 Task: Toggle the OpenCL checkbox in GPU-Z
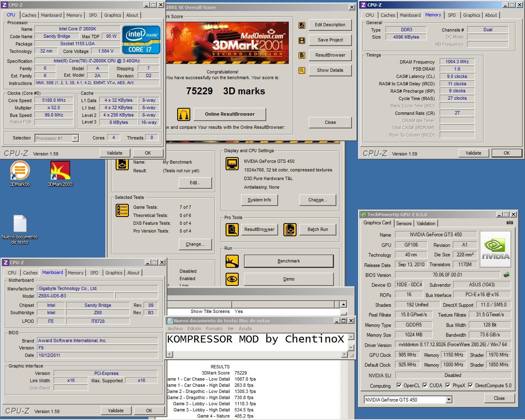(399, 385)
